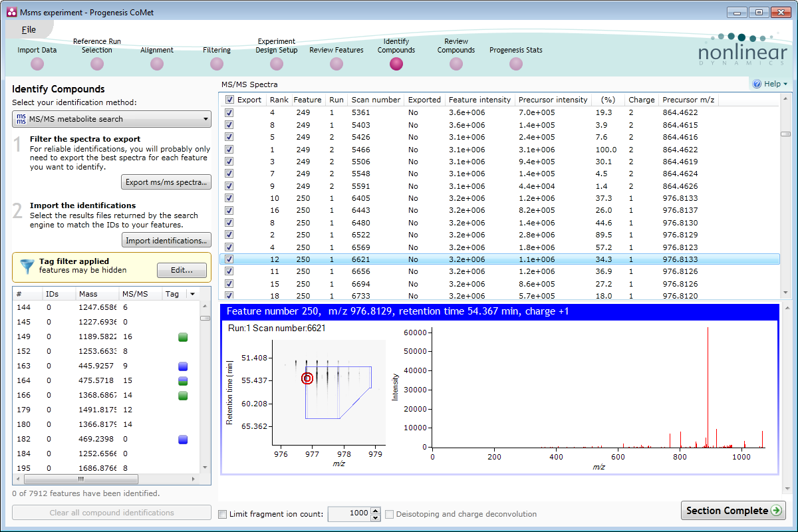Click the fragment ion count input field
The height and width of the screenshot is (532, 798).
click(x=349, y=514)
